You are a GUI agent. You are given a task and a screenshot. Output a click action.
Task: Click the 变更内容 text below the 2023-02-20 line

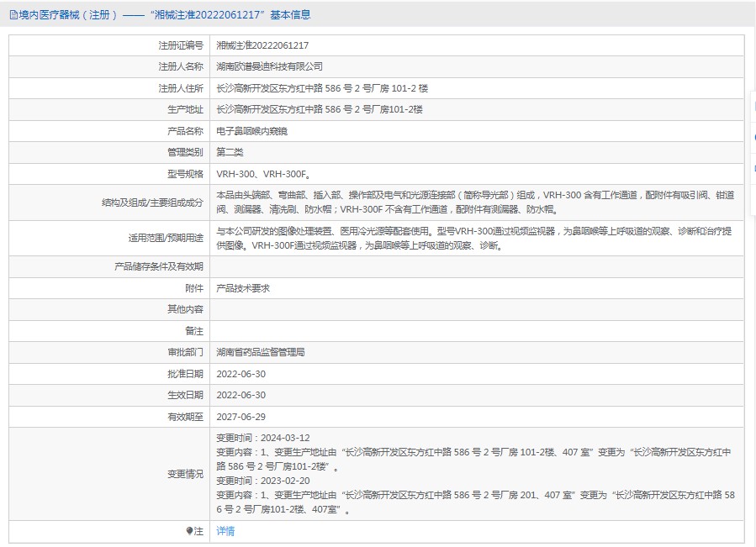coord(476,502)
